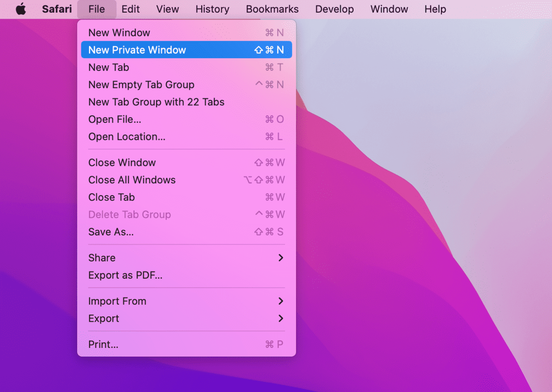
Task: Choose Export as PDF…
Action: tap(125, 275)
